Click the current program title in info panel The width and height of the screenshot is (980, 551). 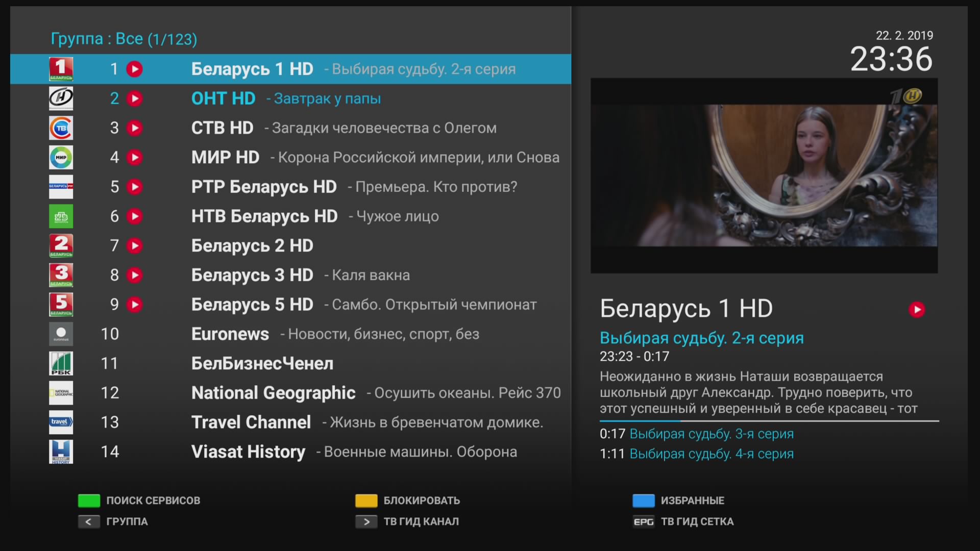click(702, 338)
